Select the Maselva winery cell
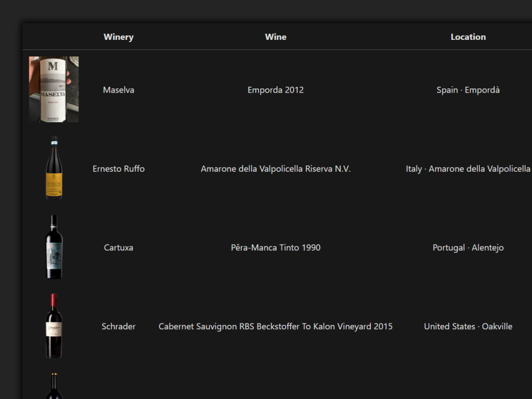 (x=119, y=90)
